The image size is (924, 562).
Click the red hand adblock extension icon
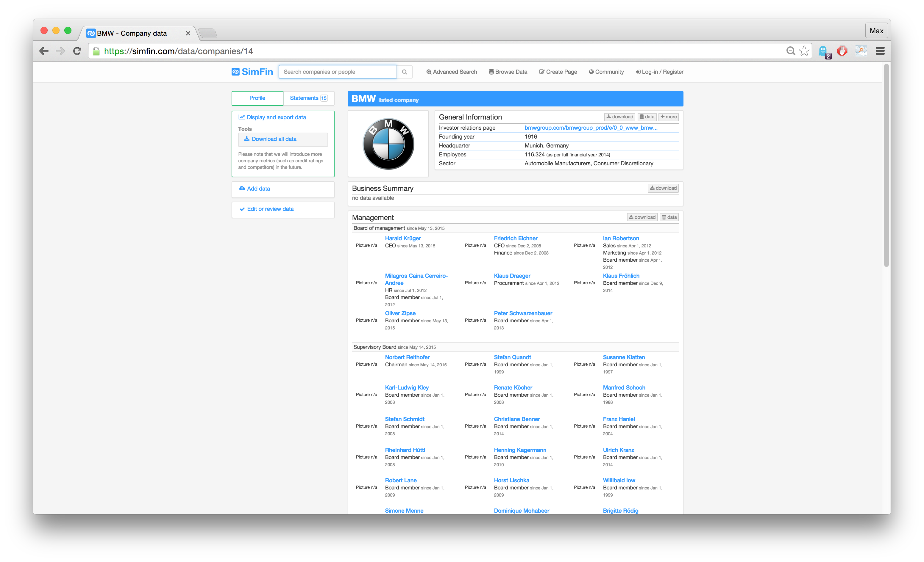pos(842,51)
